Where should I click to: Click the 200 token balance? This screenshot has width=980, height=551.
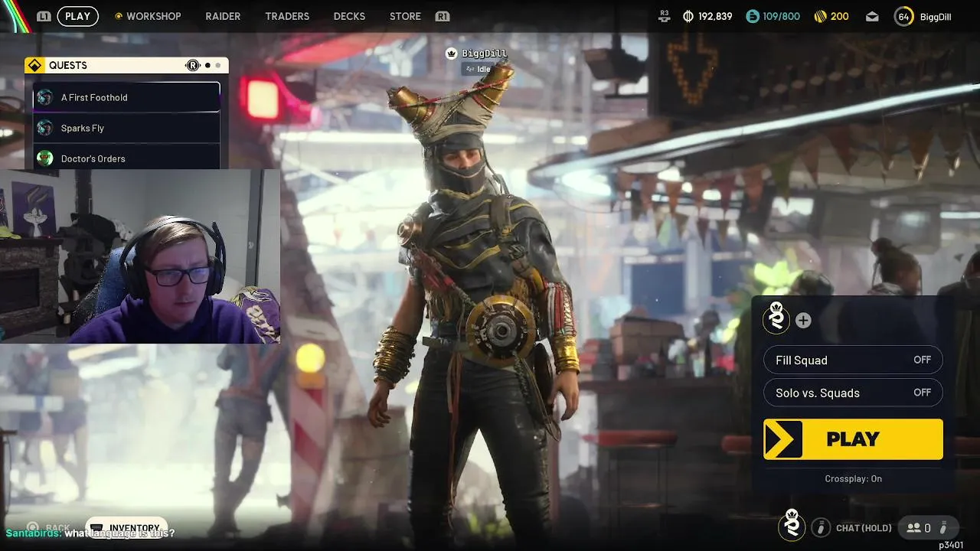pyautogui.click(x=840, y=16)
